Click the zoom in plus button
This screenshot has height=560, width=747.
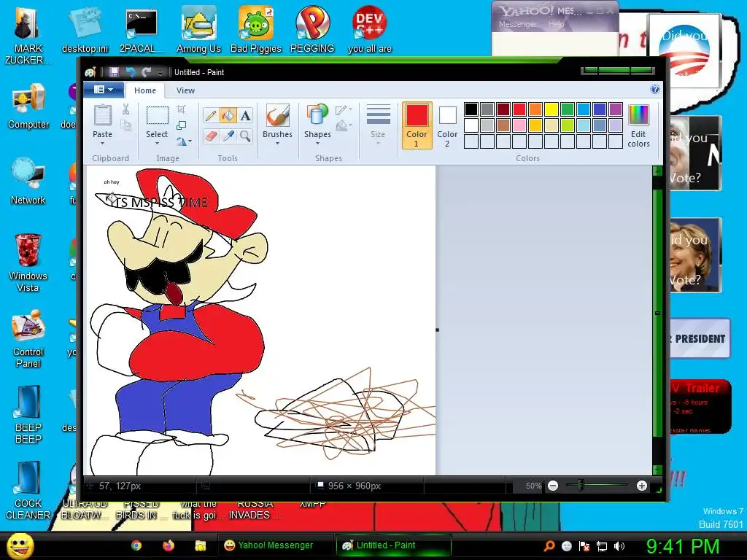[642, 486]
